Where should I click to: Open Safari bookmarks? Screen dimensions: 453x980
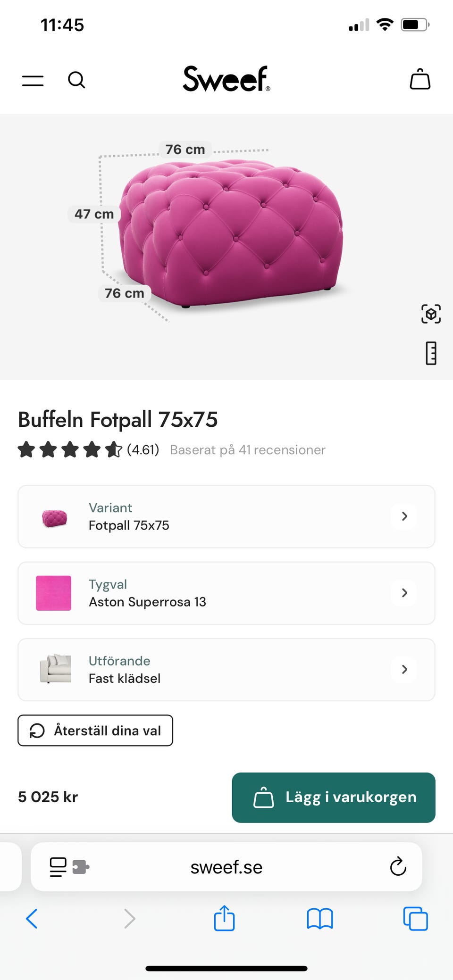[x=320, y=918]
